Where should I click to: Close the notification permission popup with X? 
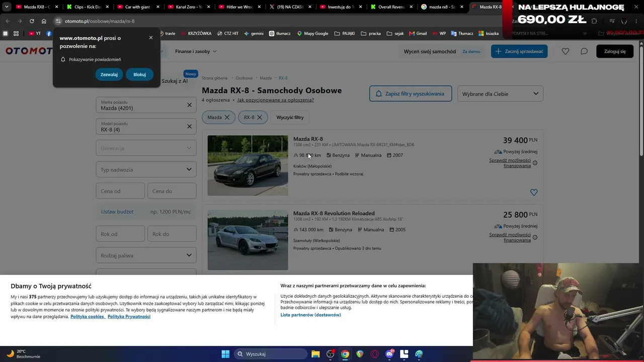[x=151, y=38]
